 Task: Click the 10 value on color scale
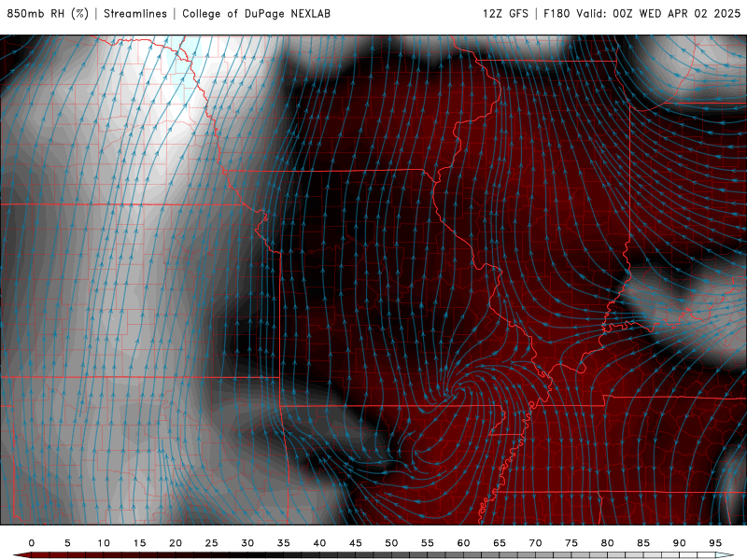pos(104,543)
